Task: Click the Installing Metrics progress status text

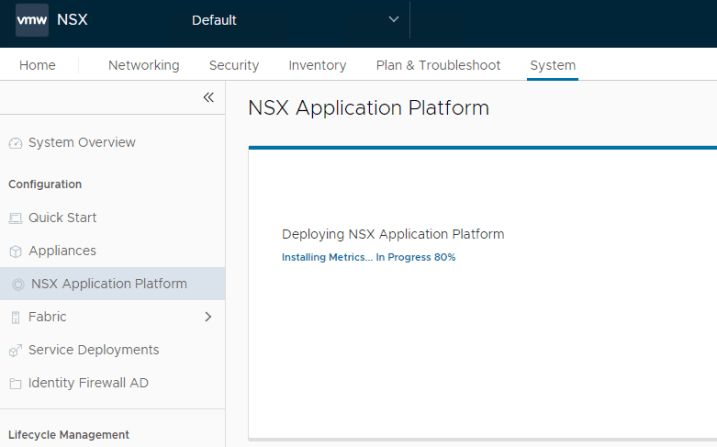Action: pyautogui.click(x=369, y=257)
